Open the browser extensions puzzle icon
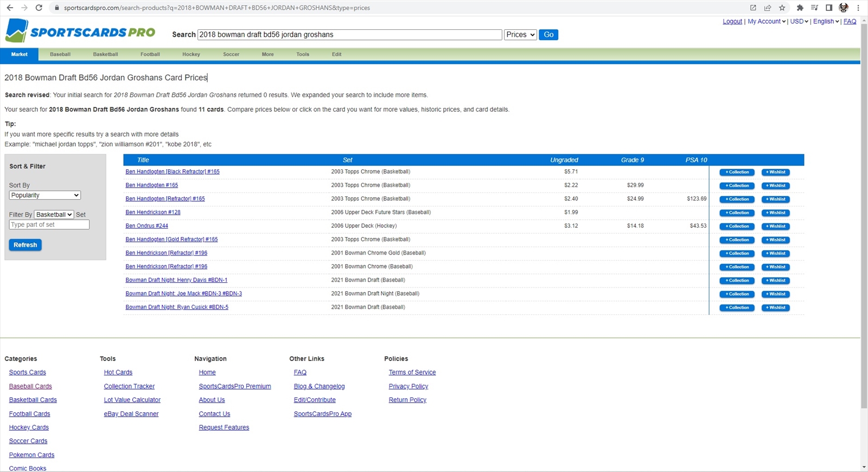Image resolution: width=868 pixels, height=472 pixels. click(x=800, y=8)
